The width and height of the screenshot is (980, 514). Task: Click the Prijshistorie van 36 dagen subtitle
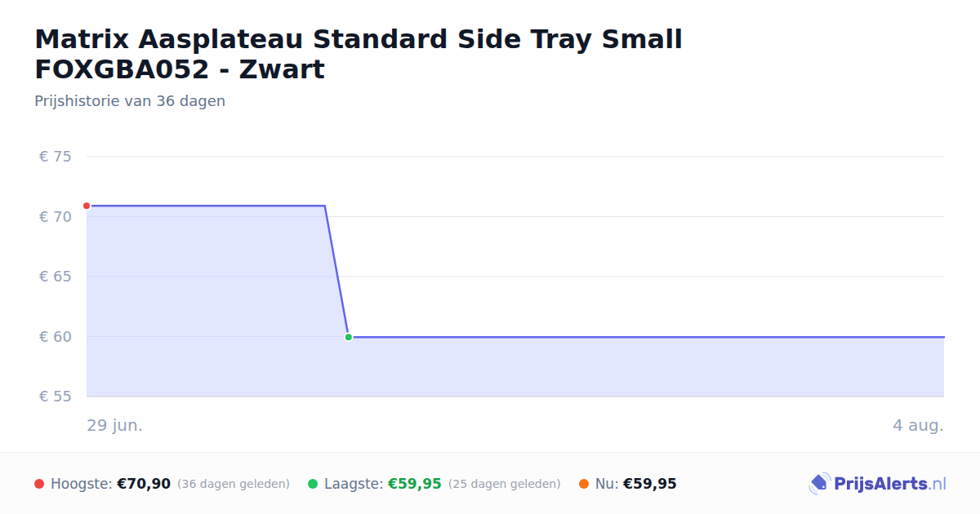[130, 101]
